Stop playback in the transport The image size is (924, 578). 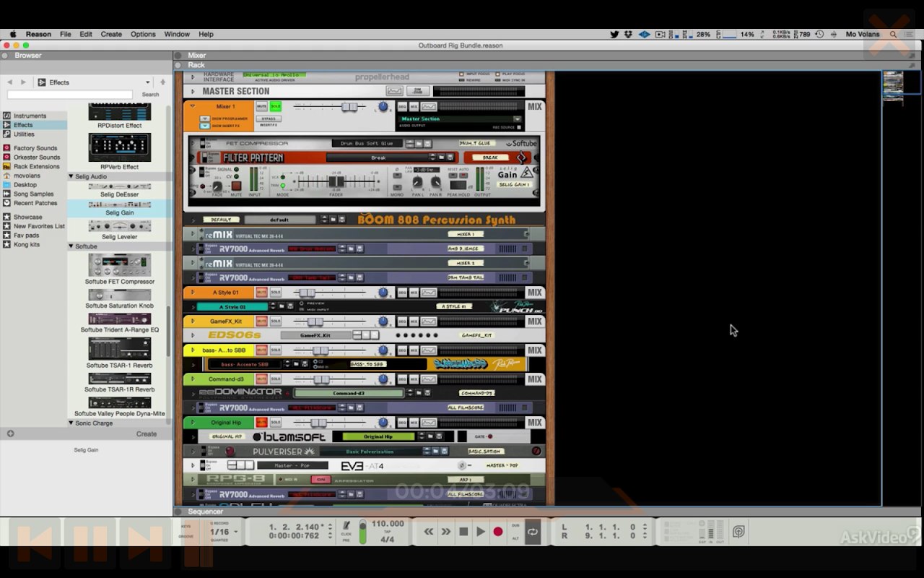click(463, 532)
